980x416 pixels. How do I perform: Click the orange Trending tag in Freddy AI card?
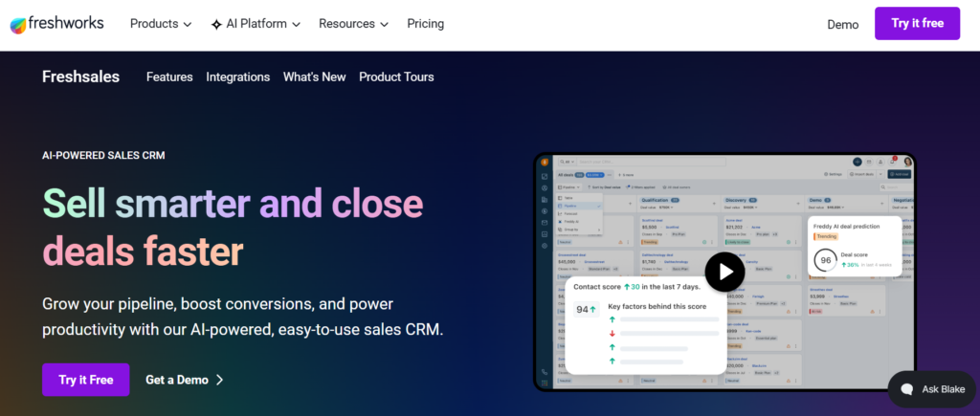click(825, 237)
